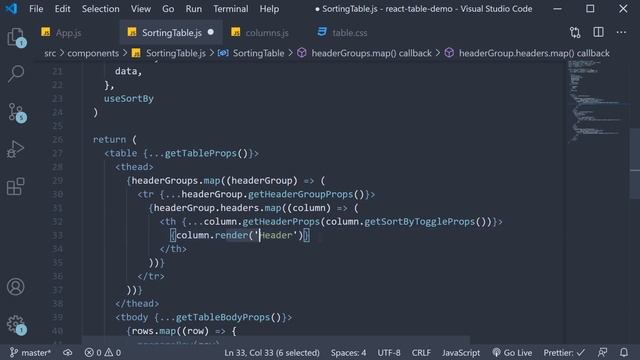Click line number 33 in the gutter

click(58, 236)
